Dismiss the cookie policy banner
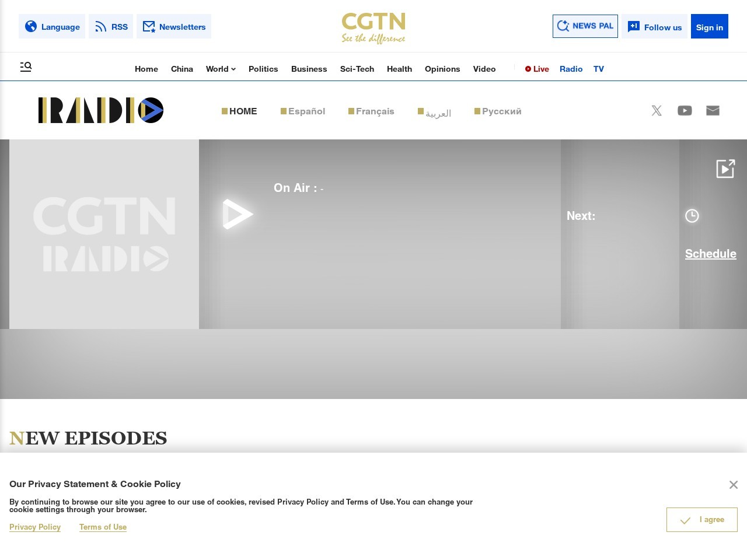The image size is (747, 560). click(x=733, y=485)
